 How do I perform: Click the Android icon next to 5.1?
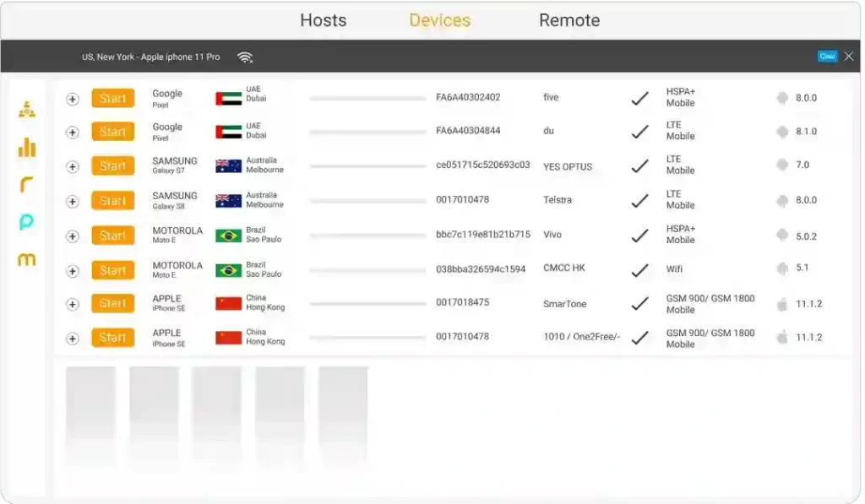[782, 268]
